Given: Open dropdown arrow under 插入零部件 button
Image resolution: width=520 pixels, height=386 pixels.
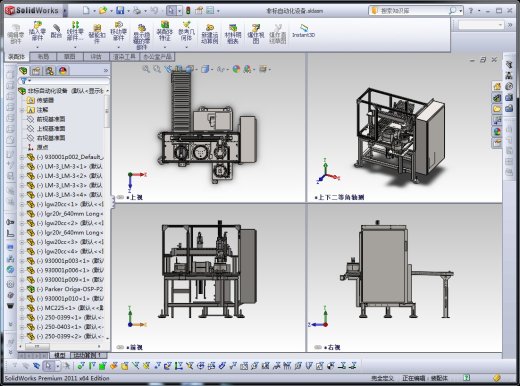Looking at the screenshot, I should [37, 47].
